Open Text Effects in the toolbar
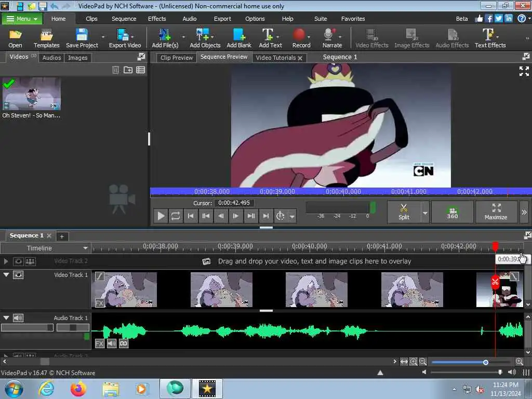532x399 pixels. click(490, 38)
